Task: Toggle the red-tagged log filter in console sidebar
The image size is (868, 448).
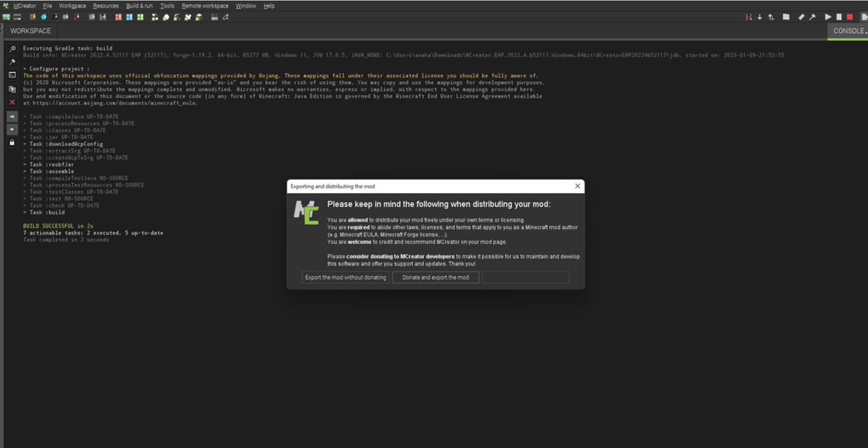Action: click(x=12, y=129)
